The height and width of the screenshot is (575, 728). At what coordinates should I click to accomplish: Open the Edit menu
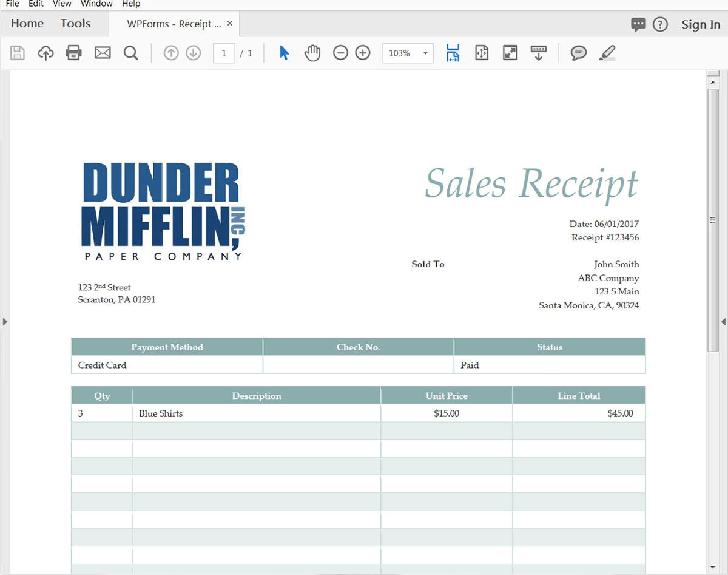(x=36, y=4)
